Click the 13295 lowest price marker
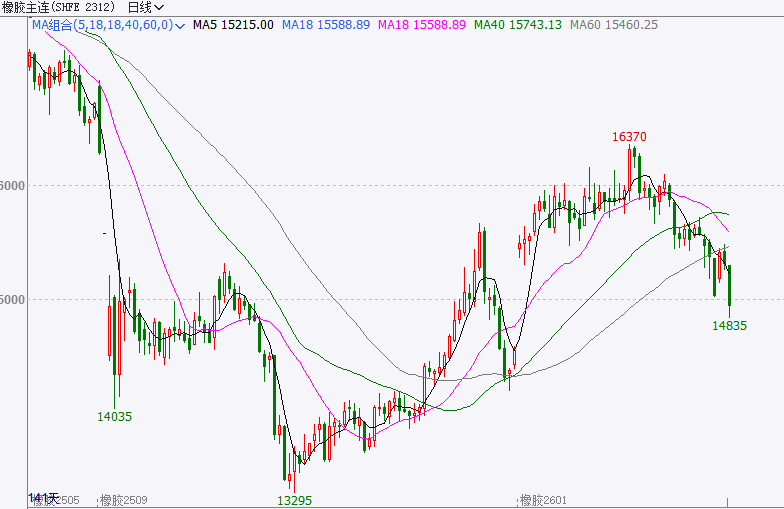 pyautogui.click(x=293, y=499)
